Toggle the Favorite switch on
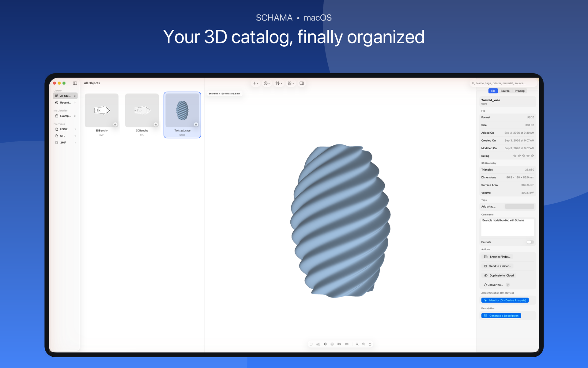The width and height of the screenshot is (588, 368). pyautogui.click(x=530, y=242)
